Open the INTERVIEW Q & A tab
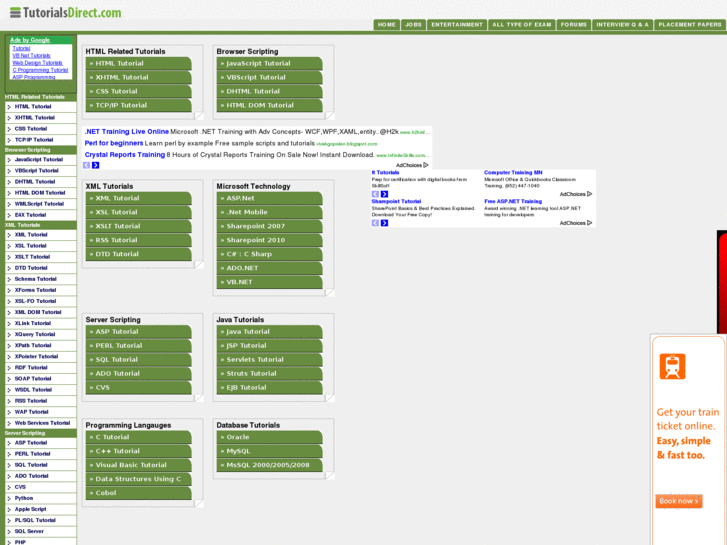The height and width of the screenshot is (545, 727). tap(622, 25)
